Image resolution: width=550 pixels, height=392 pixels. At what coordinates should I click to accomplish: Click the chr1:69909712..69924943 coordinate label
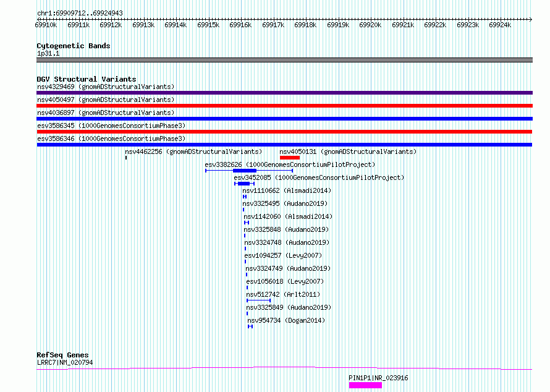(x=80, y=13)
